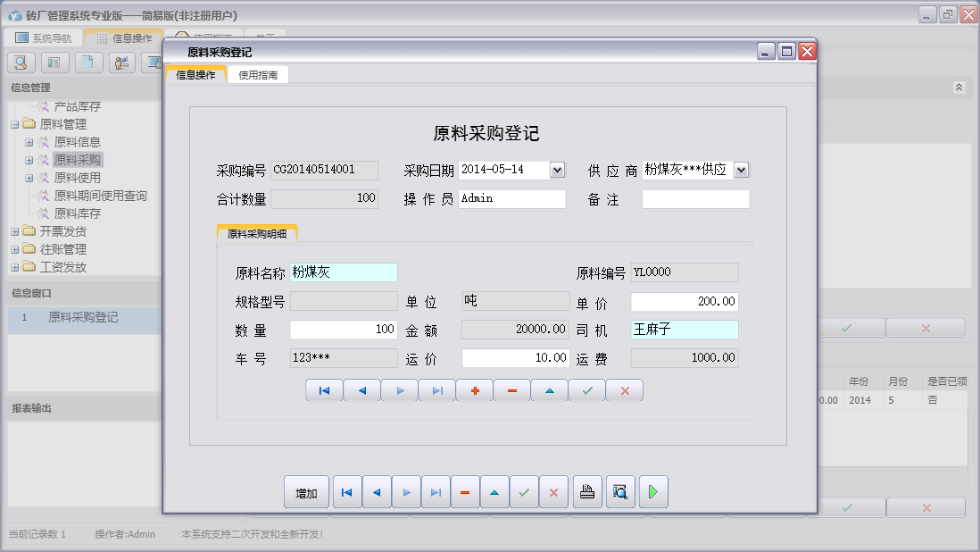Click the document icon in the left toolbar
Image resolution: width=980 pixels, height=552 pixels.
(x=87, y=62)
